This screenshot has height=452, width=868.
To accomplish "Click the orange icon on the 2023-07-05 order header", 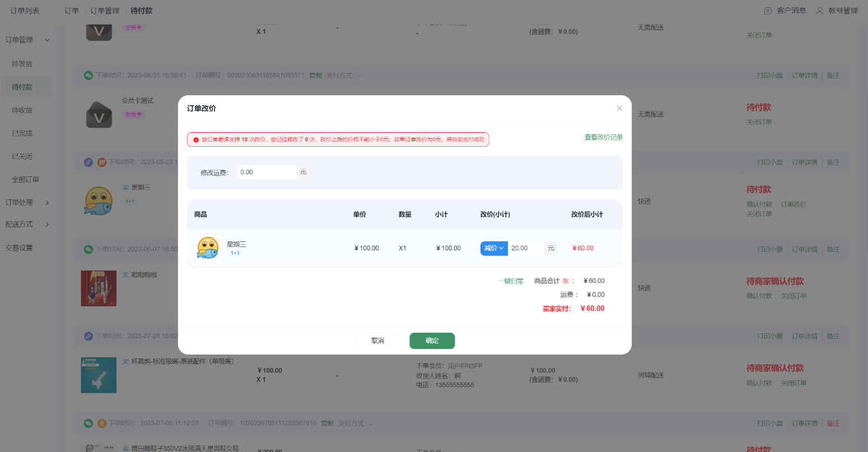I will pos(102,423).
